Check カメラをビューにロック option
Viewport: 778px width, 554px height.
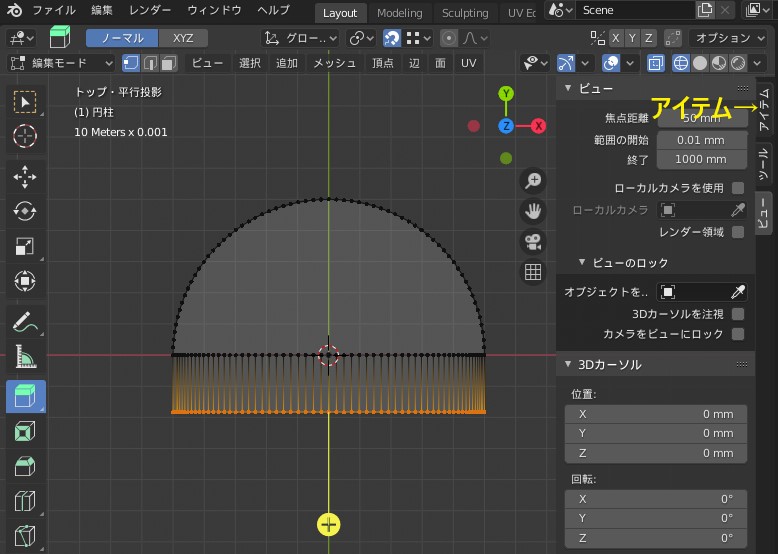[x=738, y=334]
